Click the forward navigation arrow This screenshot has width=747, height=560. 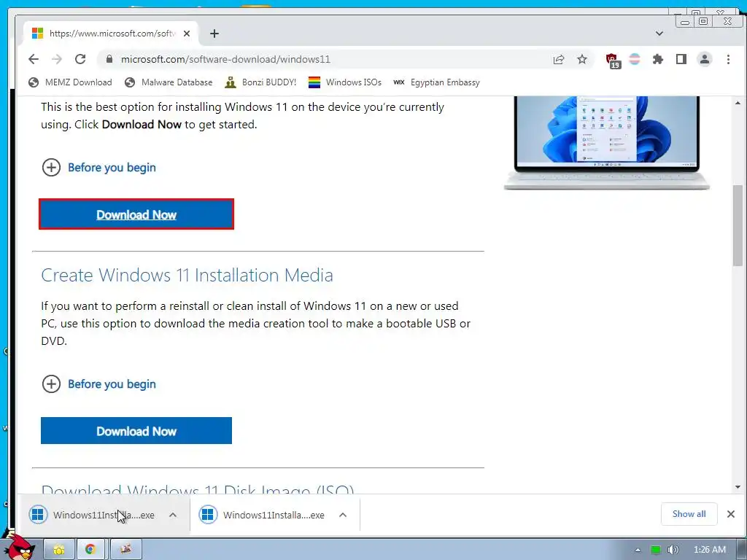click(57, 59)
